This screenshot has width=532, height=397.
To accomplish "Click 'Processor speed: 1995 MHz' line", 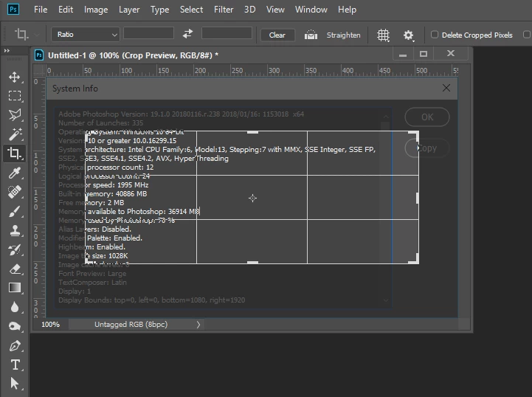I will point(103,185).
